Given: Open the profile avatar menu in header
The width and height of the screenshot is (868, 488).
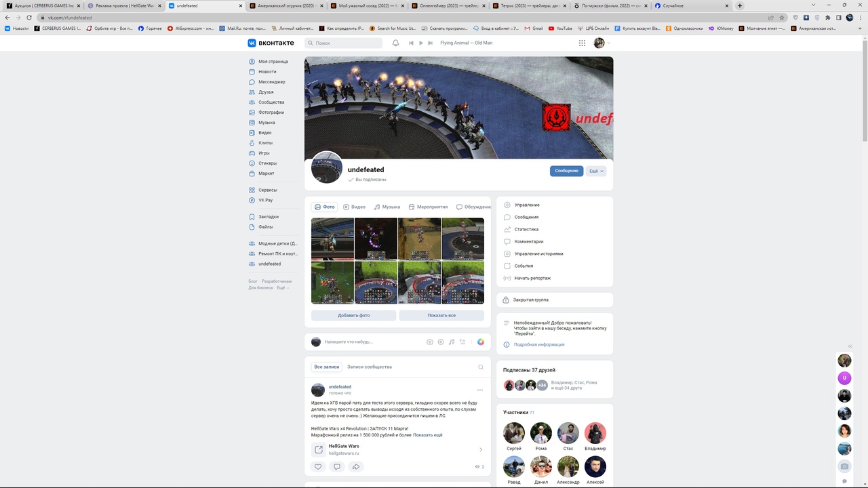Looking at the screenshot, I should point(601,43).
